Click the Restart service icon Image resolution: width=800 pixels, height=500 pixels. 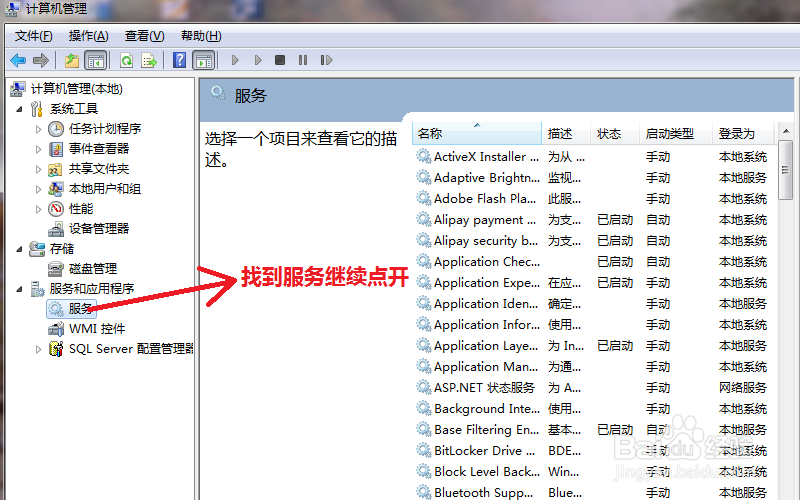(326, 60)
